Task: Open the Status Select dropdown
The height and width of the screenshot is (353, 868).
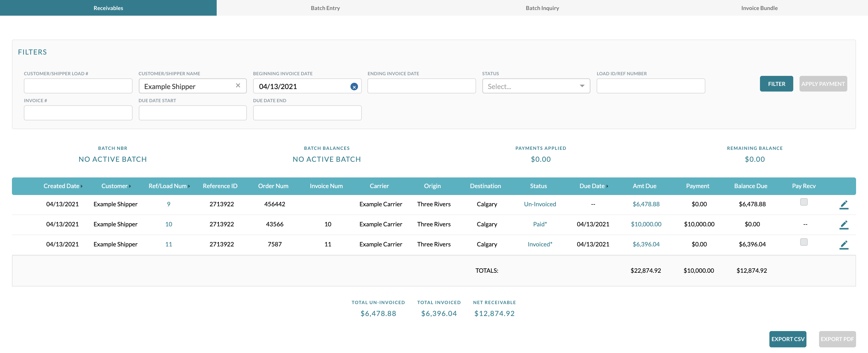Action: pos(536,86)
